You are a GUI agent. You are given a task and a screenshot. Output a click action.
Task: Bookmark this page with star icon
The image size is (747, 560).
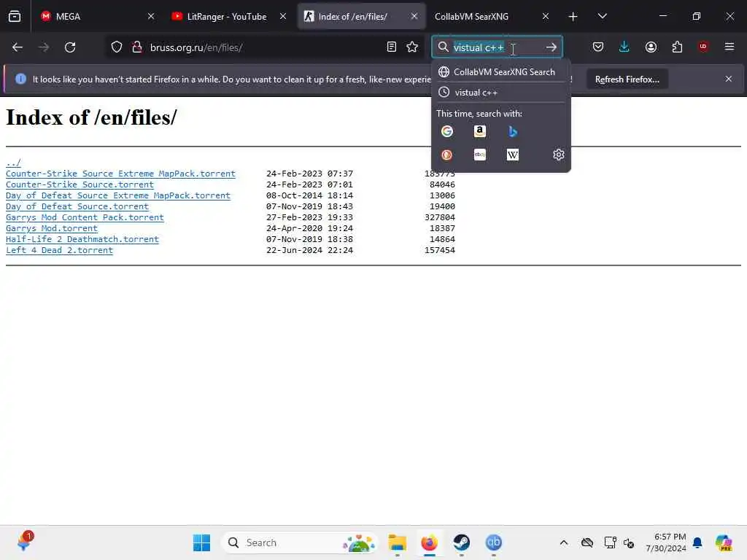click(x=413, y=47)
